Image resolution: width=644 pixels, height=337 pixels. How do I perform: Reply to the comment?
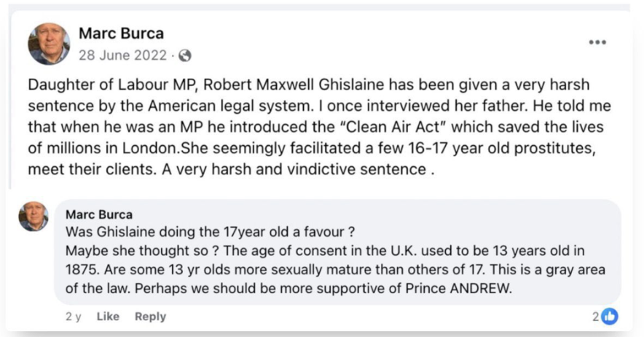point(150,317)
